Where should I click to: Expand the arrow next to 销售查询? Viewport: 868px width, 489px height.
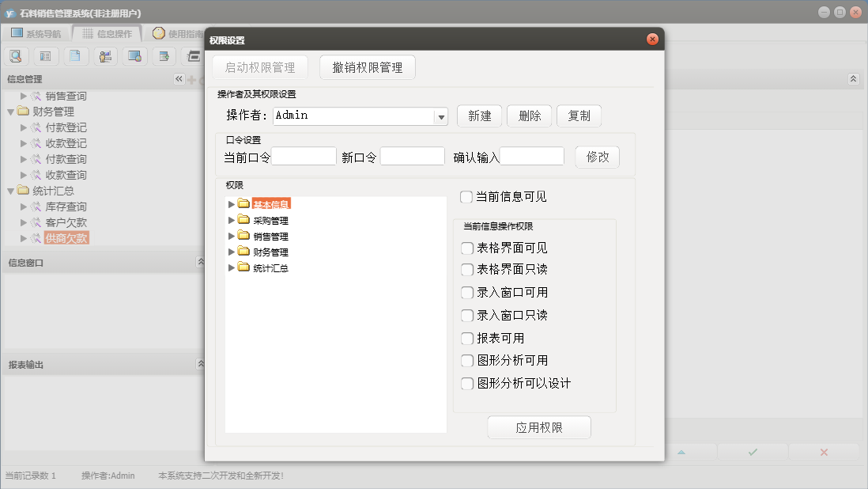coord(23,96)
